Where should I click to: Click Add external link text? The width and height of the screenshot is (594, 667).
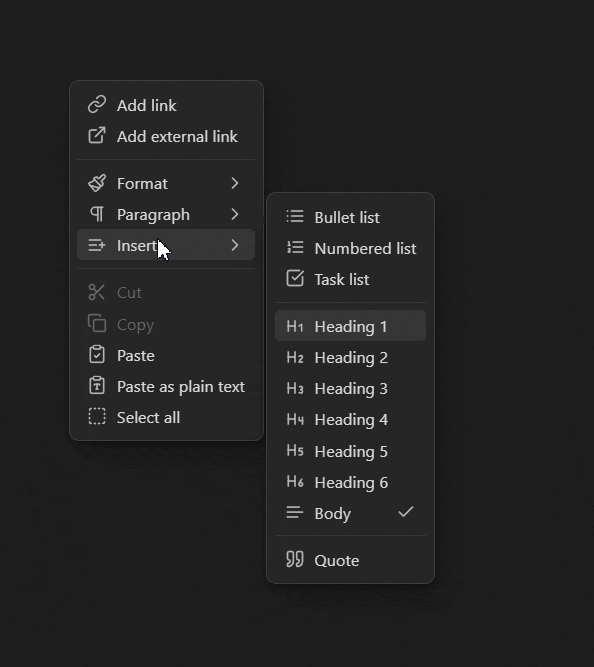(177, 137)
